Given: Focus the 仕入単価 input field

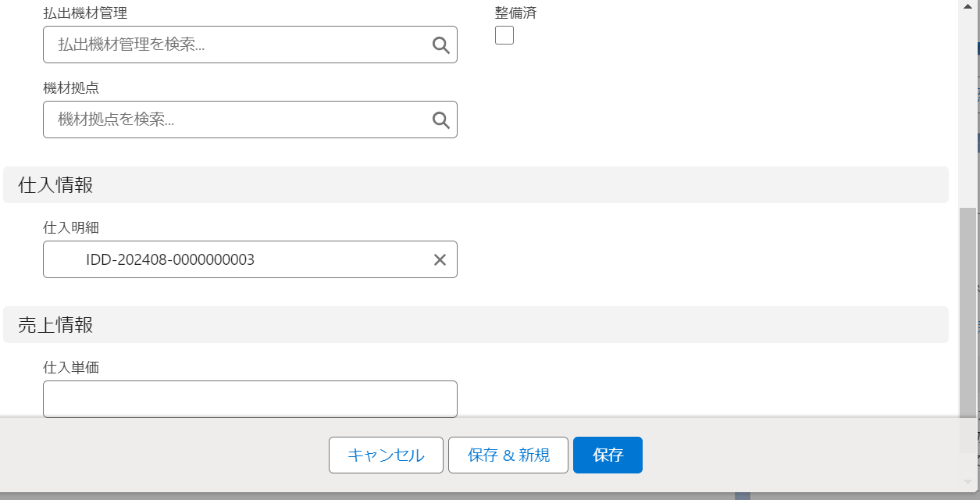Looking at the screenshot, I should pos(250,399).
